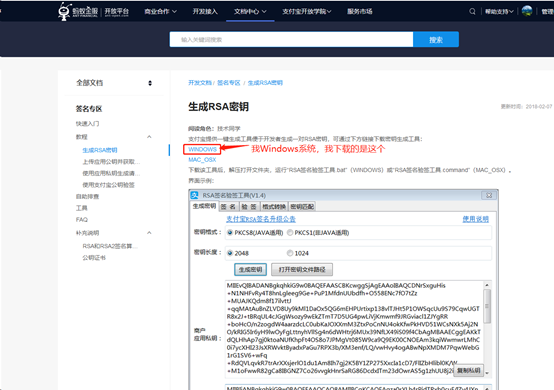Click 打开密钥文件路径 button

302,270
